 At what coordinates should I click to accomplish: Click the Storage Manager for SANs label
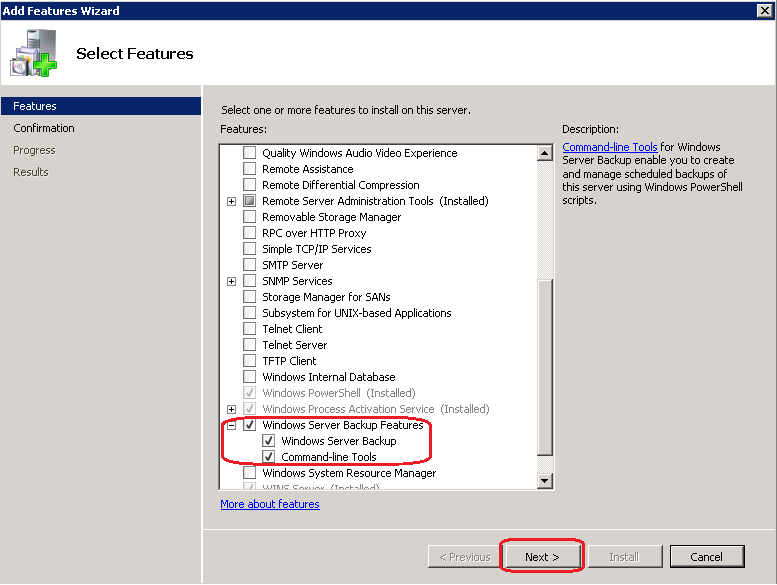326,297
